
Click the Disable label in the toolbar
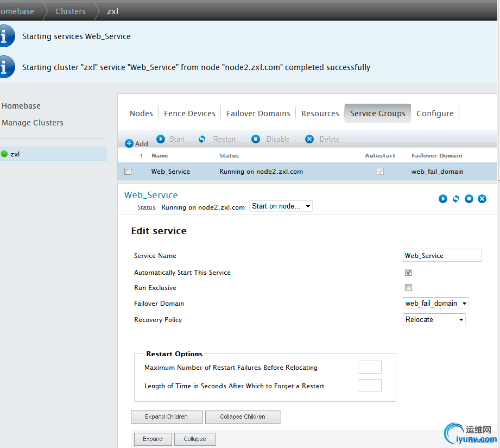click(278, 140)
